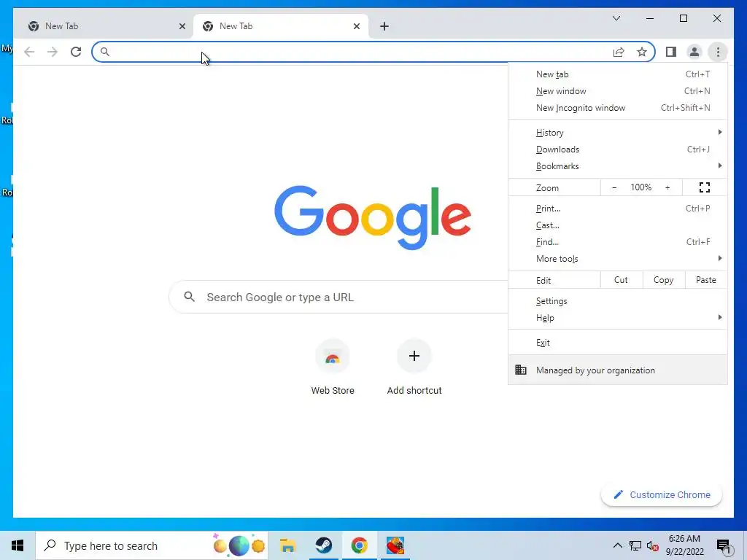
Task: Open the notification center icon
Action: pos(724,546)
